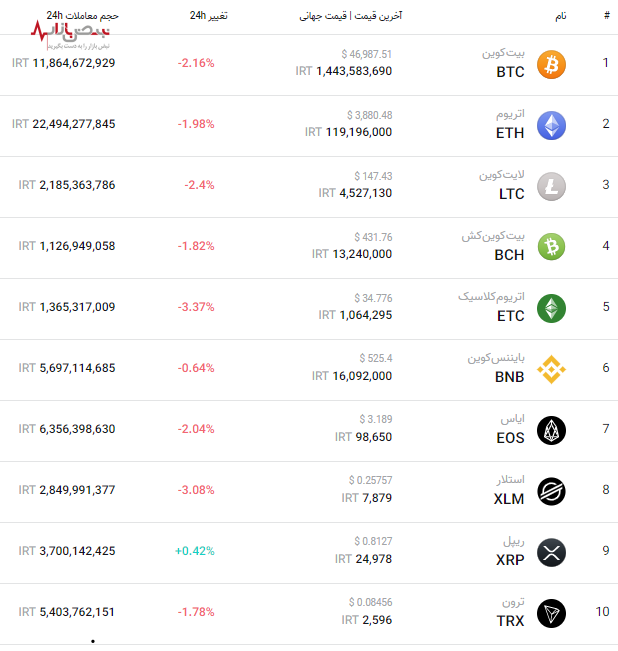Select the Litecoin LTC icon
The image size is (618, 651).
551,186
